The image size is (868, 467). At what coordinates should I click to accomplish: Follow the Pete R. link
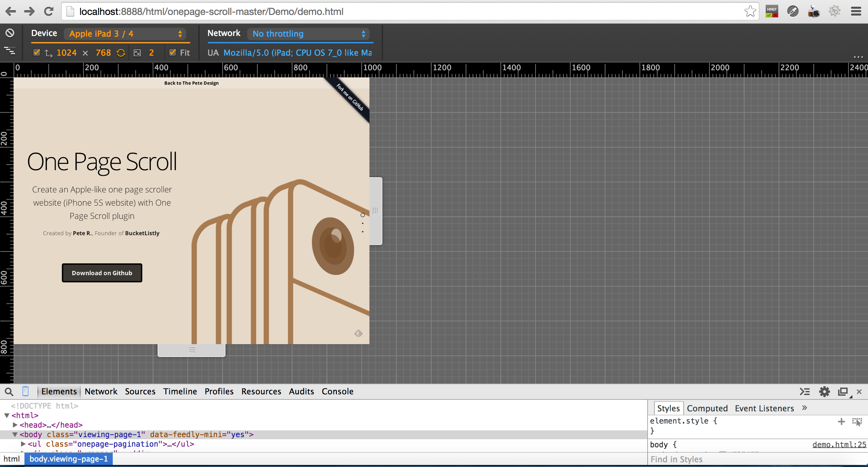tap(82, 233)
